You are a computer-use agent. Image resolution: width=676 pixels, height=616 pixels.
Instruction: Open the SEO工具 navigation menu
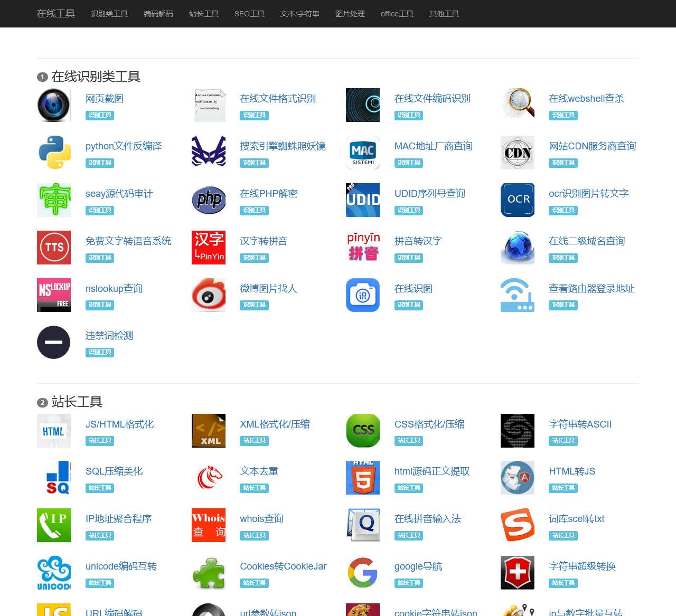249,14
